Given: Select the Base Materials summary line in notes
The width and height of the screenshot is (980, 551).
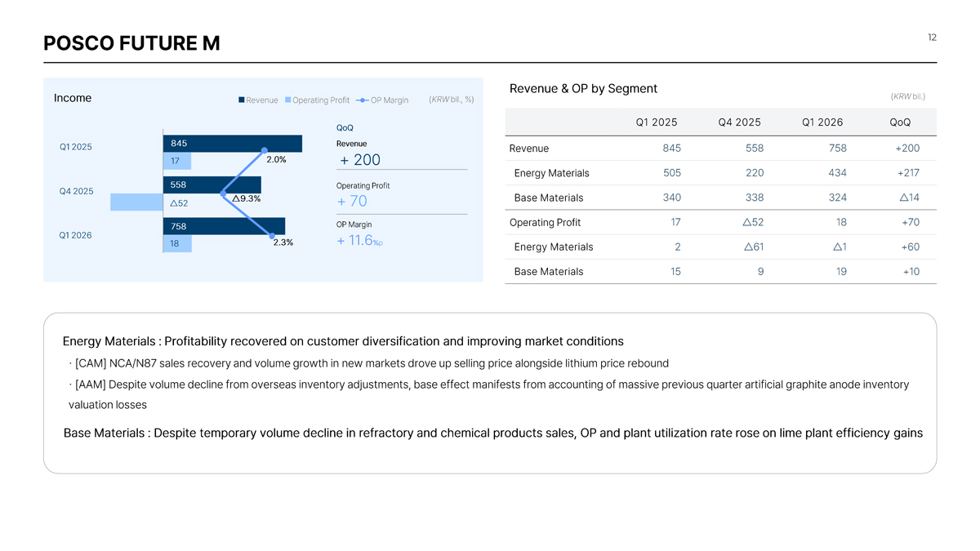Looking at the screenshot, I should pyautogui.click(x=493, y=433).
